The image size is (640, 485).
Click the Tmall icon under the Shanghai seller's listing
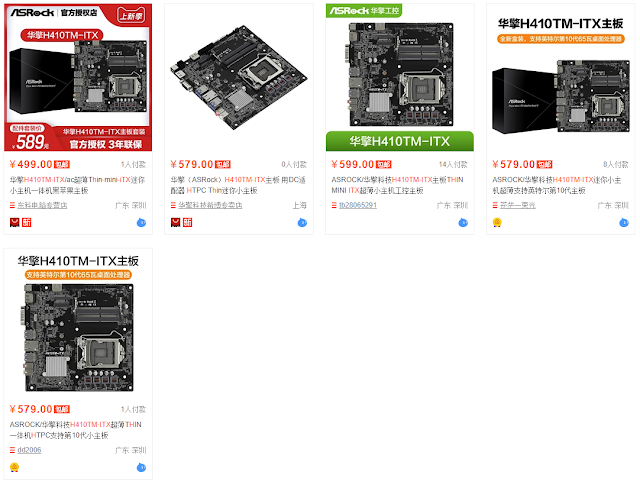(176, 222)
